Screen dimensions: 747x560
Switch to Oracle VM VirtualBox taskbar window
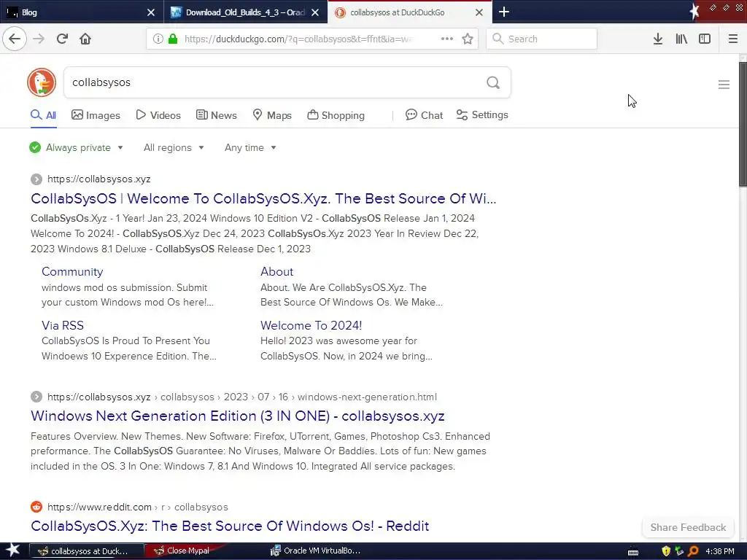point(317,551)
